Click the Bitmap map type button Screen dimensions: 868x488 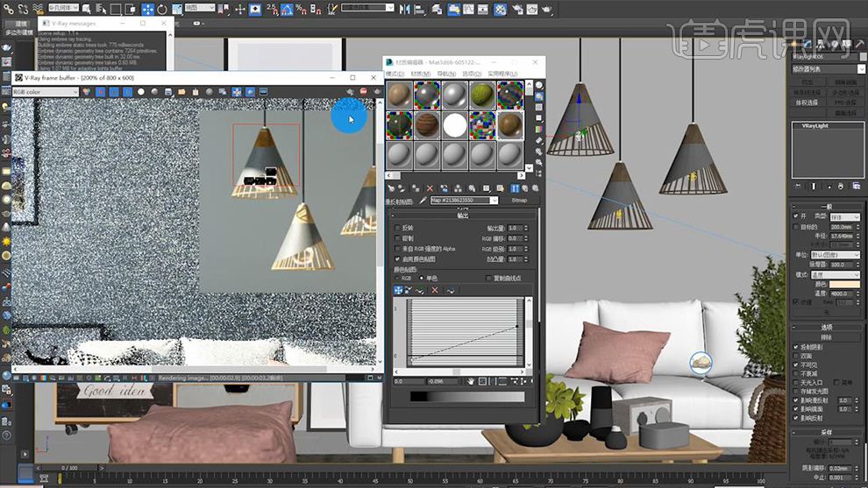pyautogui.click(x=519, y=201)
